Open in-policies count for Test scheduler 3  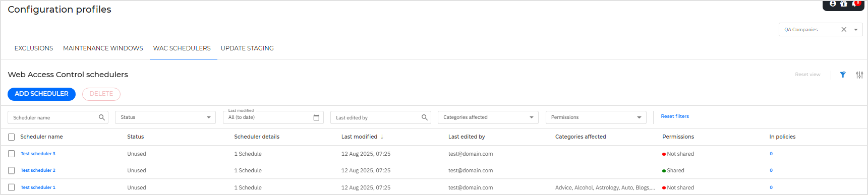coord(771,154)
